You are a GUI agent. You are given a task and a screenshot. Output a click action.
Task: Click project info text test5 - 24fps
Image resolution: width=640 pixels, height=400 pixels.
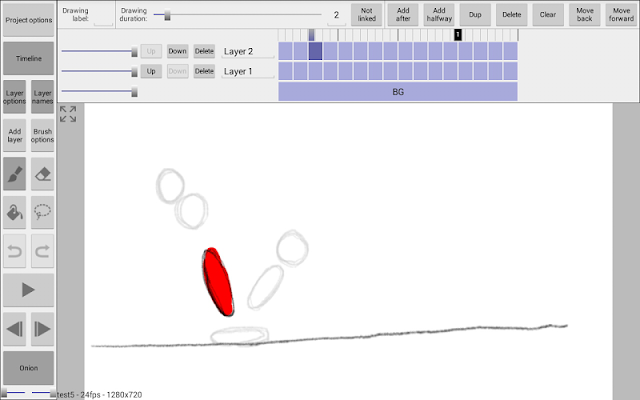(x=100, y=395)
